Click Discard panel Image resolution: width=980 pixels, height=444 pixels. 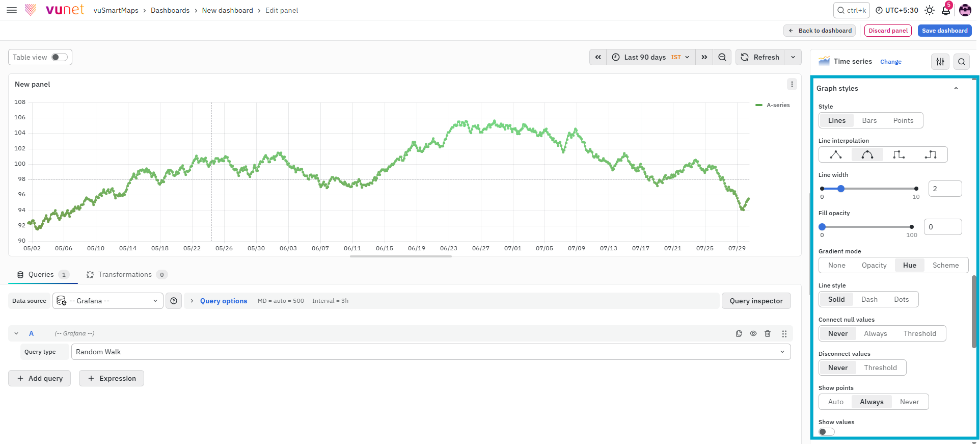(888, 31)
